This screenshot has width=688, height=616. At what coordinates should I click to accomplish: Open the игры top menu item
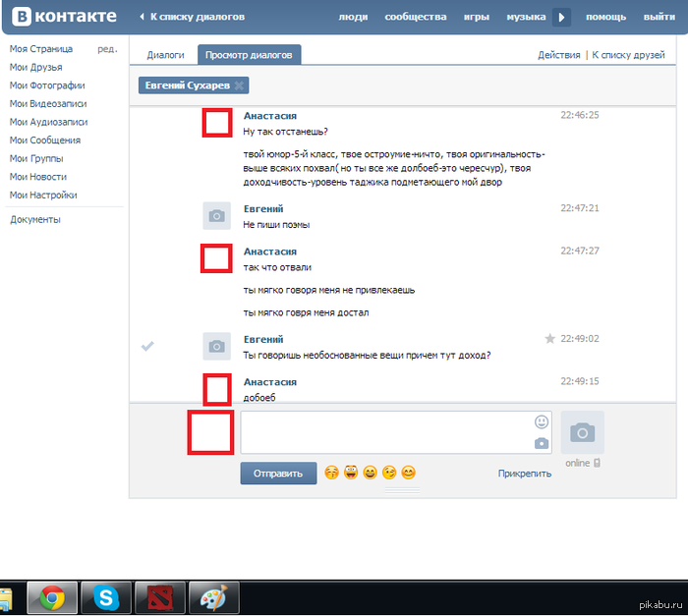[x=477, y=17]
